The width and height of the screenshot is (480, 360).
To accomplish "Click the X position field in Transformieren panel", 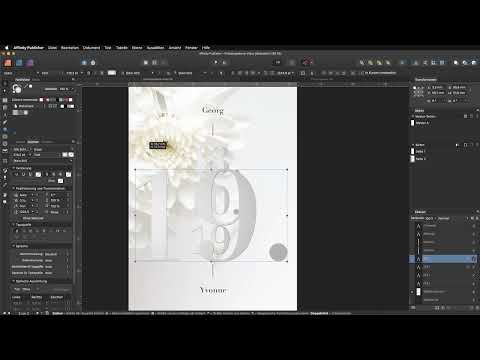I will (437, 87).
